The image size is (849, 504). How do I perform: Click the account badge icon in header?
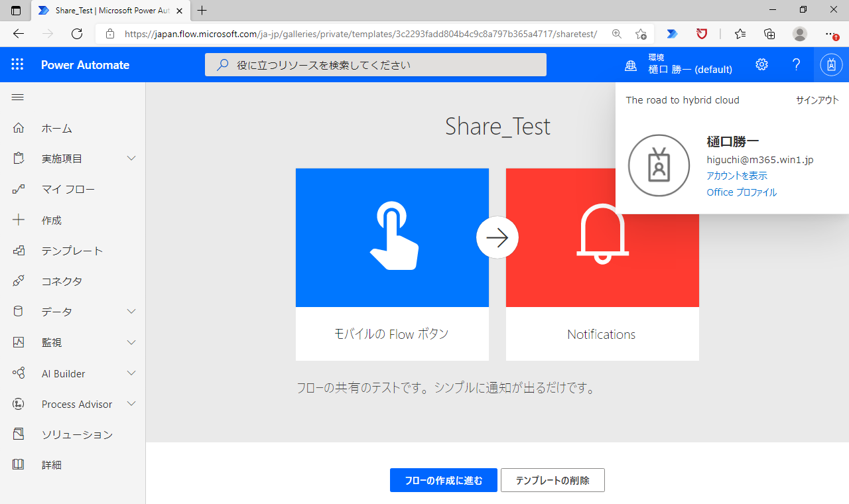point(831,64)
